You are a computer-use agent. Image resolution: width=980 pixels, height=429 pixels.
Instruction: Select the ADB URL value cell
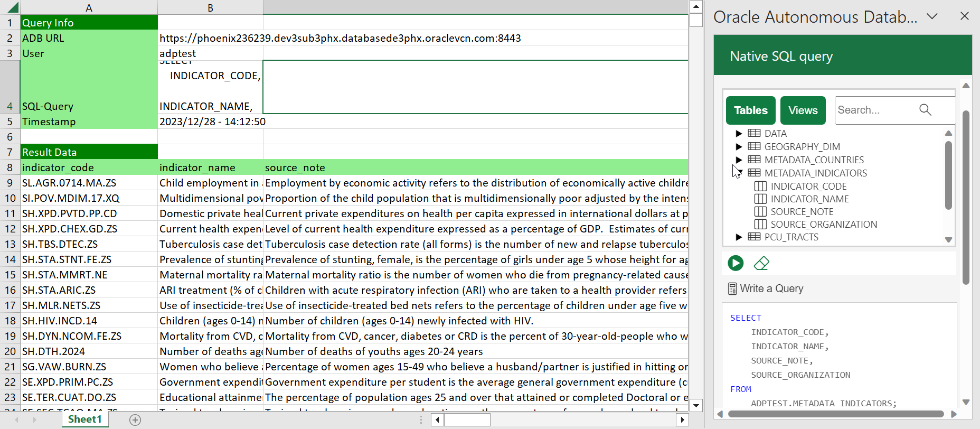tap(210, 38)
